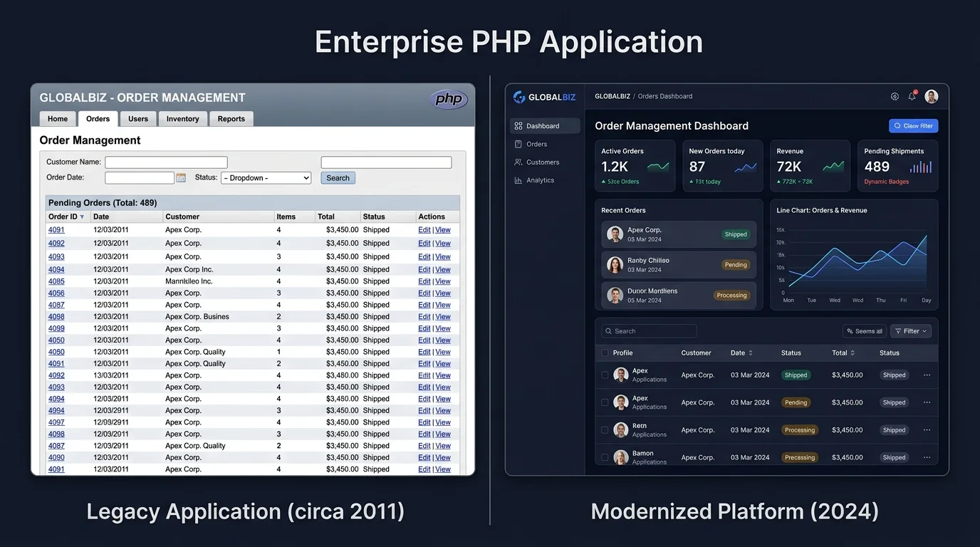Screen dimensions: 980x547
Task: Click the Customer Name input field
Action: (167, 162)
